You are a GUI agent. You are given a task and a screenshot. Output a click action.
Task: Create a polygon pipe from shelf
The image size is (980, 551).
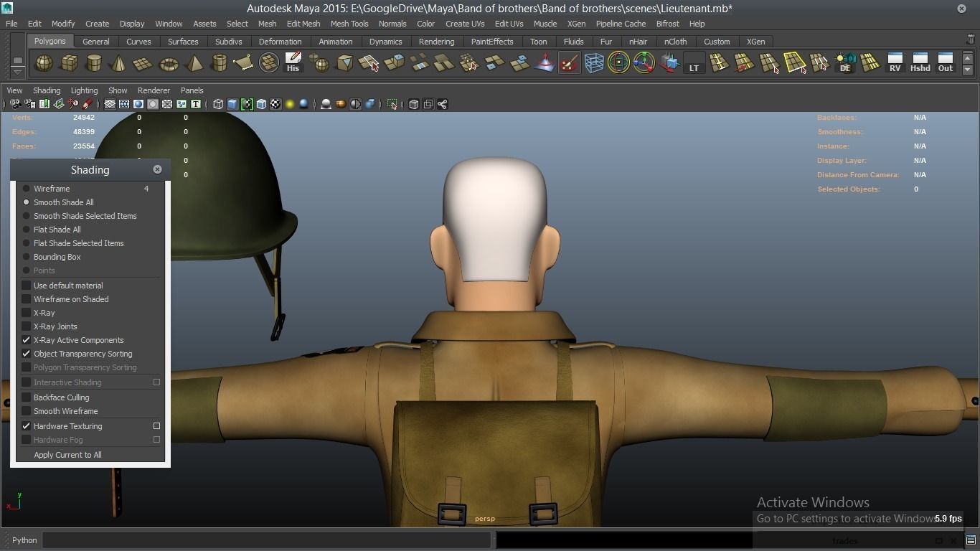pyautogui.click(x=219, y=63)
